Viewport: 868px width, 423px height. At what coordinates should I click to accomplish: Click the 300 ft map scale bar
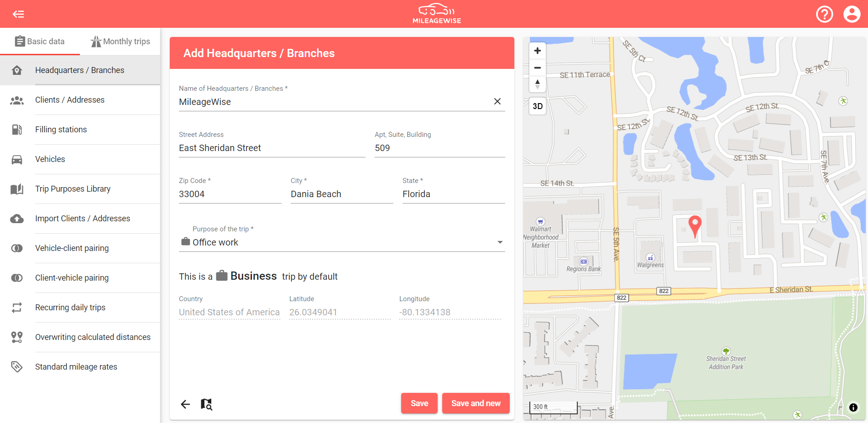[x=553, y=407]
